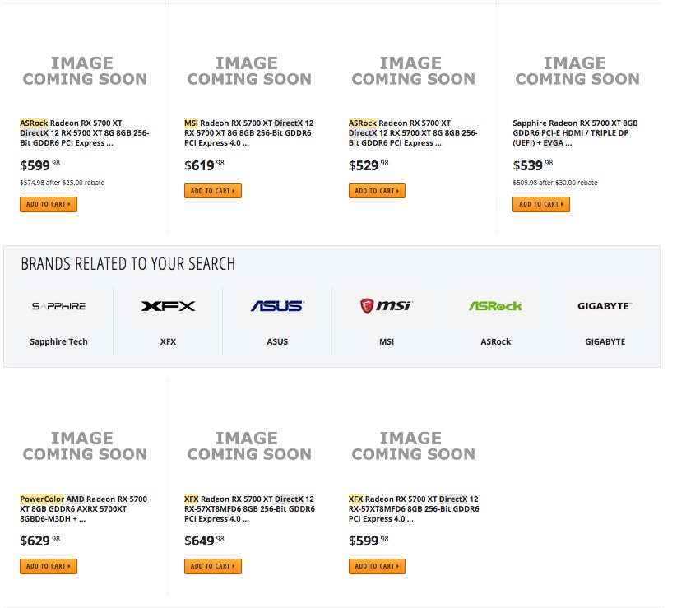Open the PowerColor AMD Radeon RX 5700 title link
The height and width of the screenshot is (608, 700).
[84, 508]
